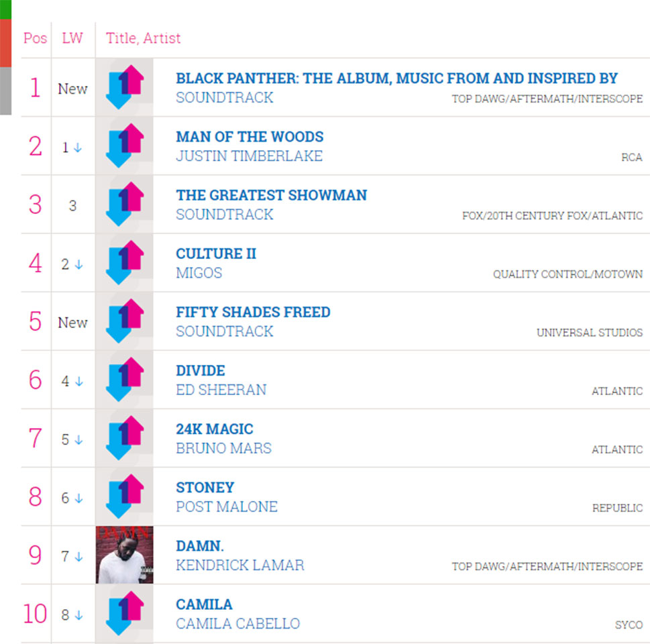
Task: Visit the Ed Sheeran artist page
Action: pyautogui.click(x=221, y=390)
